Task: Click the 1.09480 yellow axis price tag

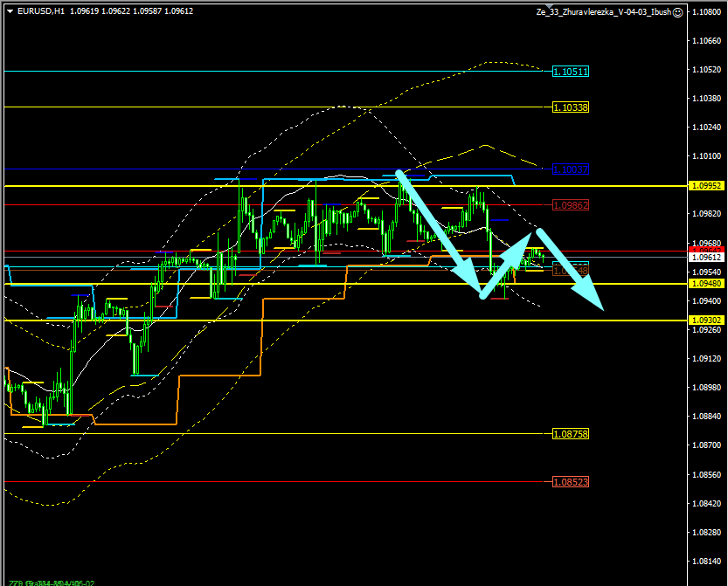Action: (705, 283)
